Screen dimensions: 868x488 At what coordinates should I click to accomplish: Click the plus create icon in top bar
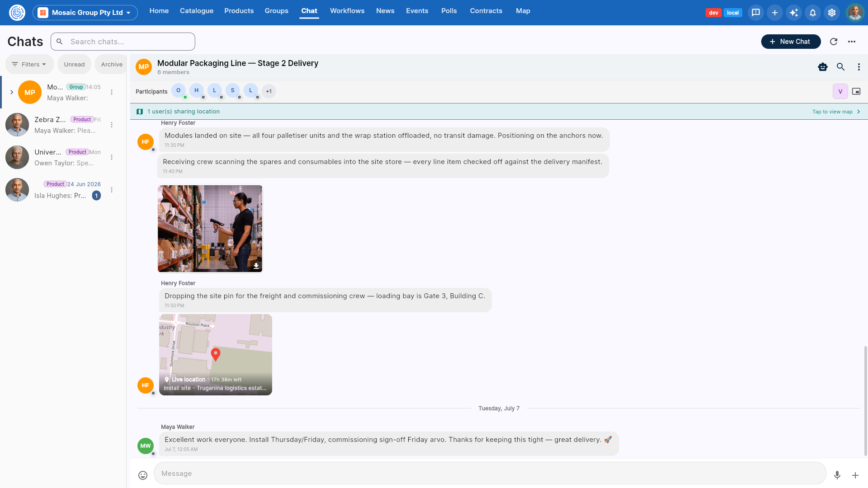(x=775, y=13)
